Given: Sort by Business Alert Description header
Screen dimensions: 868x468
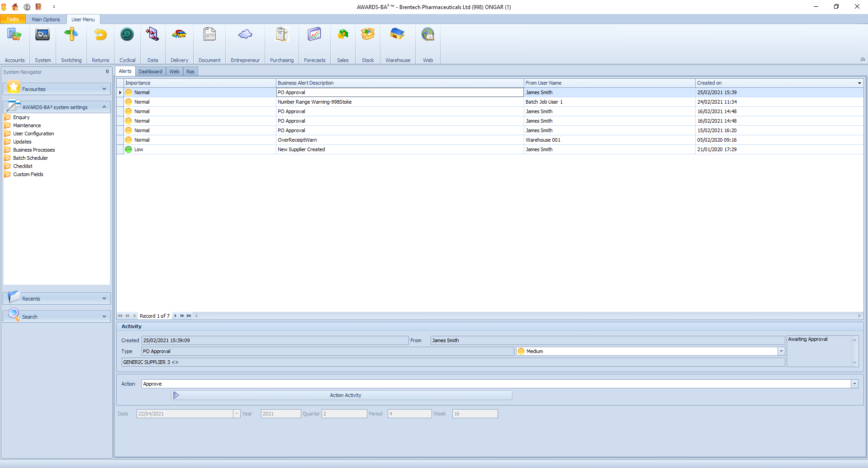Looking at the screenshot, I should click(400, 83).
